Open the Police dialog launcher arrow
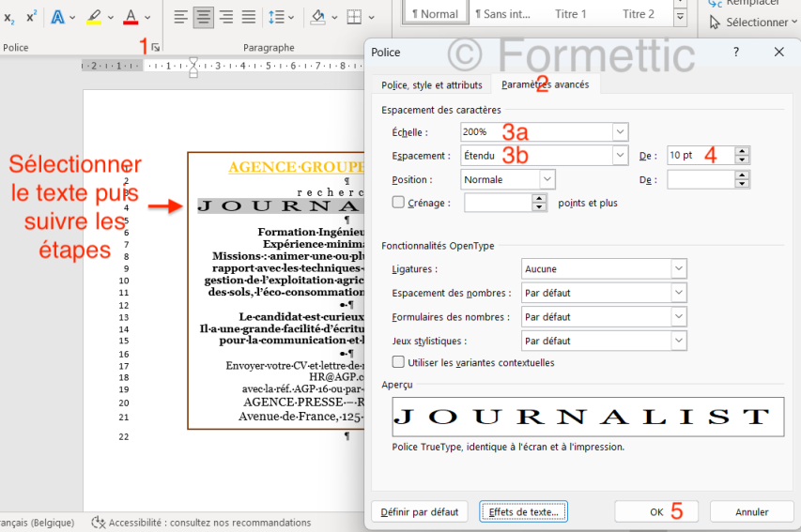This screenshot has height=532, width=801. click(x=156, y=47)
